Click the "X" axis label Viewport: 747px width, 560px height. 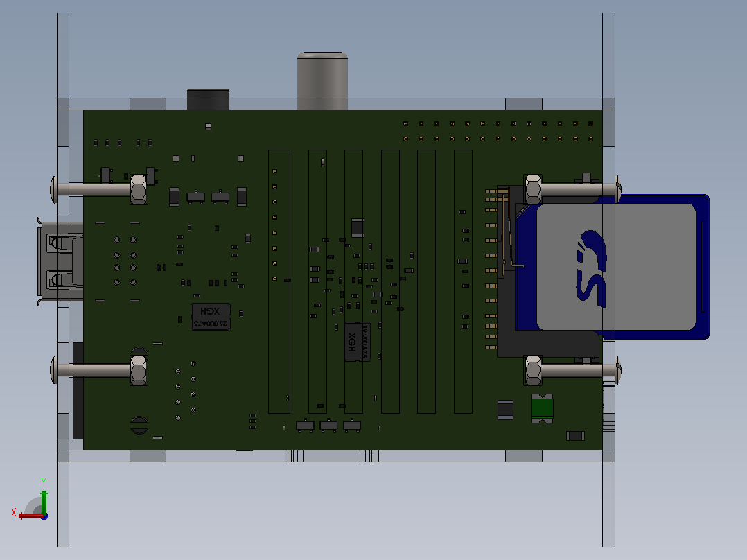14,512
